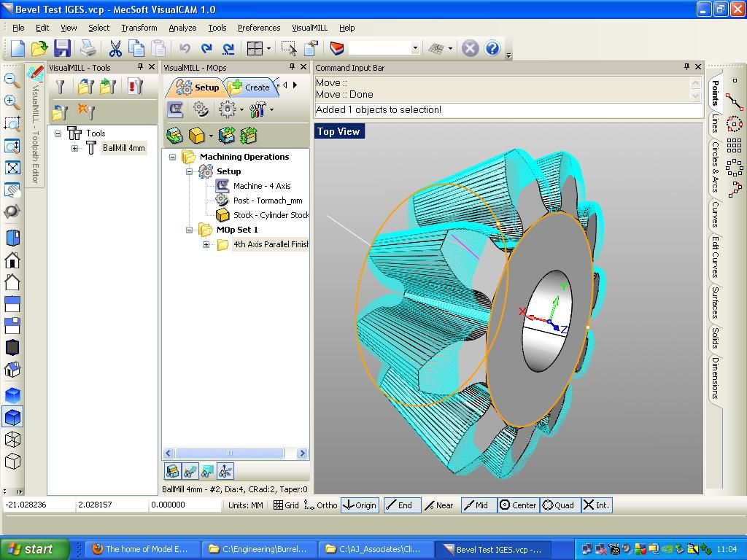Image resolution: width=747 pixels, height=560 pixels.
Task: Open the Analyze menu
Action: tap(182, 28)
